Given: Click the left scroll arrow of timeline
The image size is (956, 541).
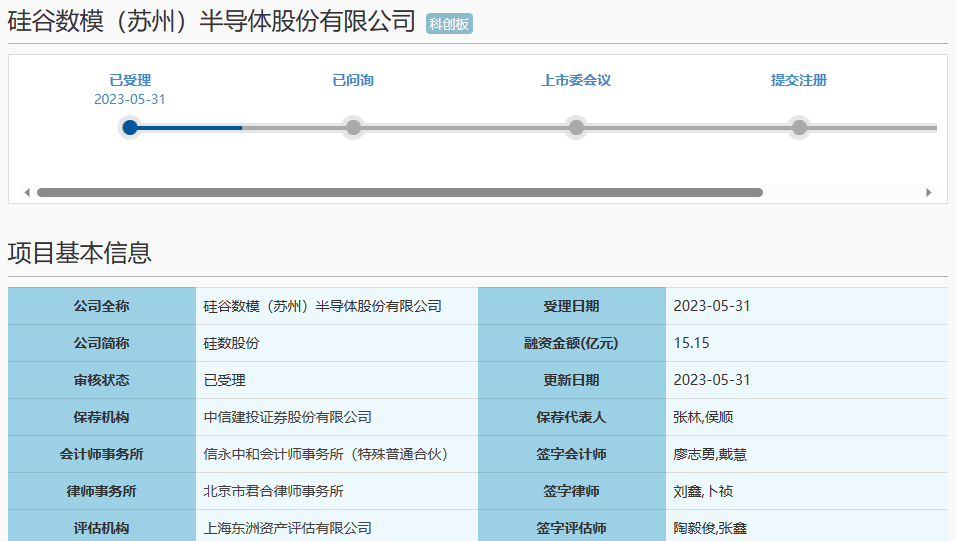Looking at the screenshot, I should [x=27, y=193].
